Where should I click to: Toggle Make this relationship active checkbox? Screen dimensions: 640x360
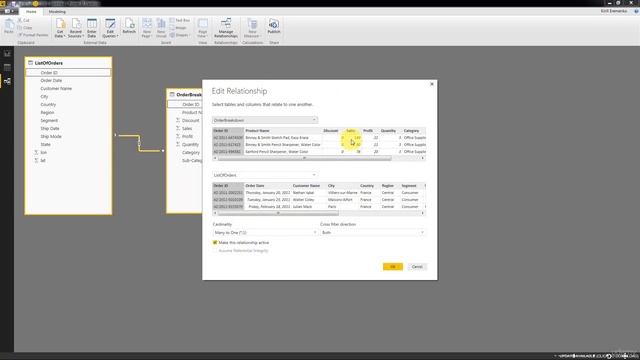(x=215, y=242)
